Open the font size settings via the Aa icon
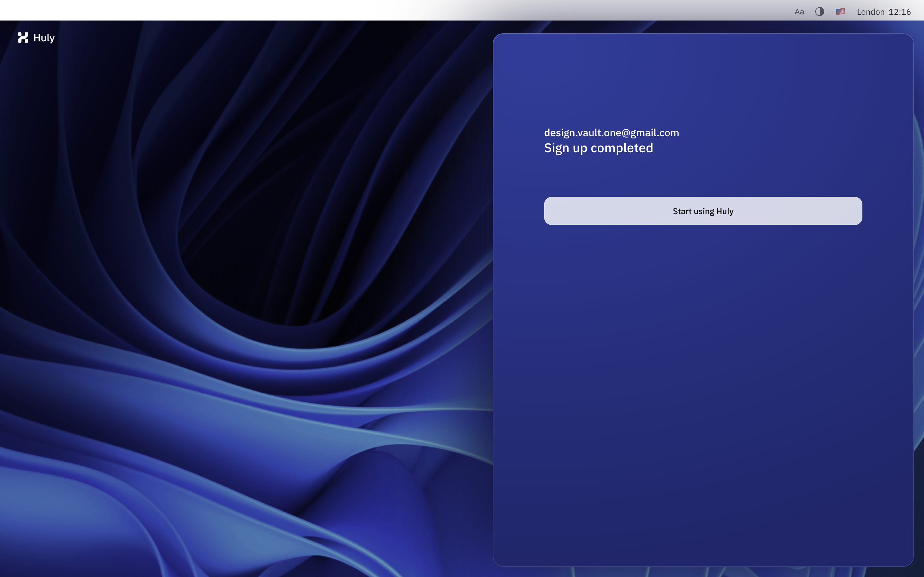This screenshot has width=924, height=577. click(x=799, y=12)
